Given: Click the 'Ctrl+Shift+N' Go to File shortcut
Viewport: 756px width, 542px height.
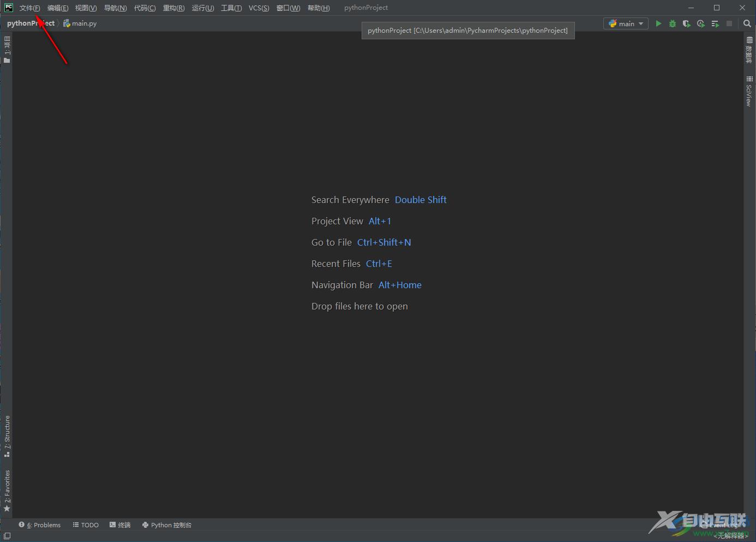Looking at the screenshot, I should click(384, 242).
